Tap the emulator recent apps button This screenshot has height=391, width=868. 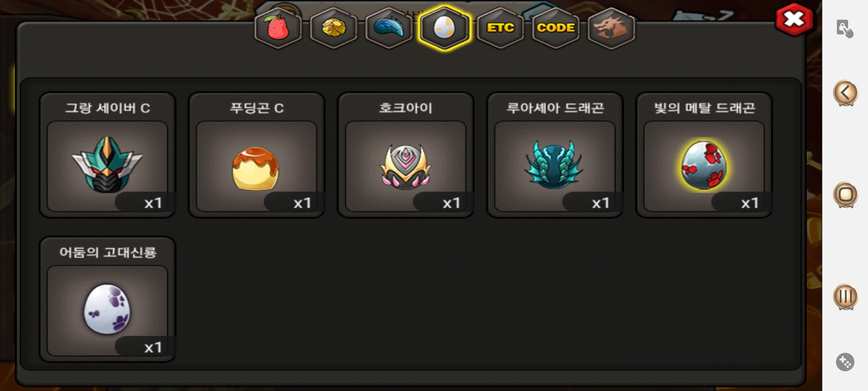click(846, 297)
